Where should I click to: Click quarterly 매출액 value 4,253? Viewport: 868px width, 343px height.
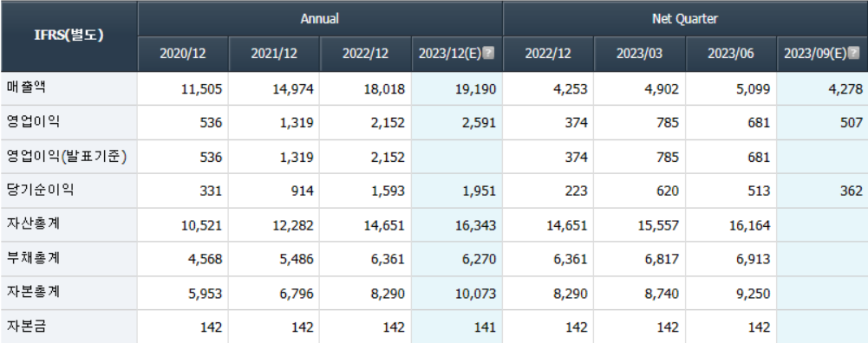coord(571,89)
